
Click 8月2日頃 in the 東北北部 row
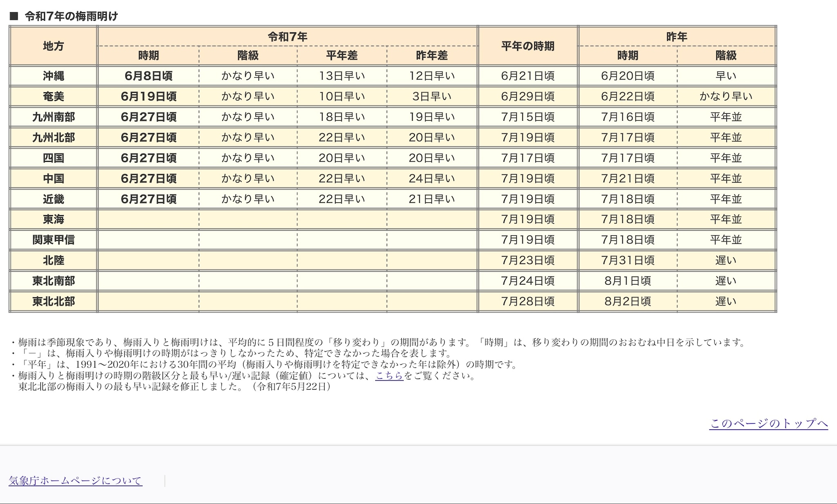pos(627,301)
